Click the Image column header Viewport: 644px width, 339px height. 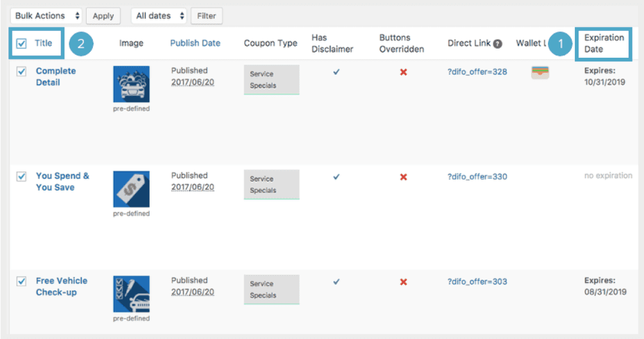pyautogui.click(x=132, y=43)
